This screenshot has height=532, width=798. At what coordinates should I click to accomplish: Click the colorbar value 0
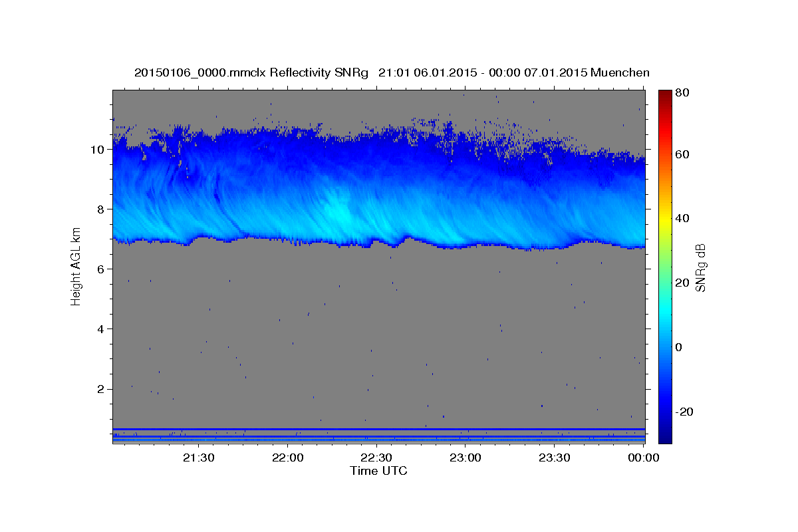679,347
